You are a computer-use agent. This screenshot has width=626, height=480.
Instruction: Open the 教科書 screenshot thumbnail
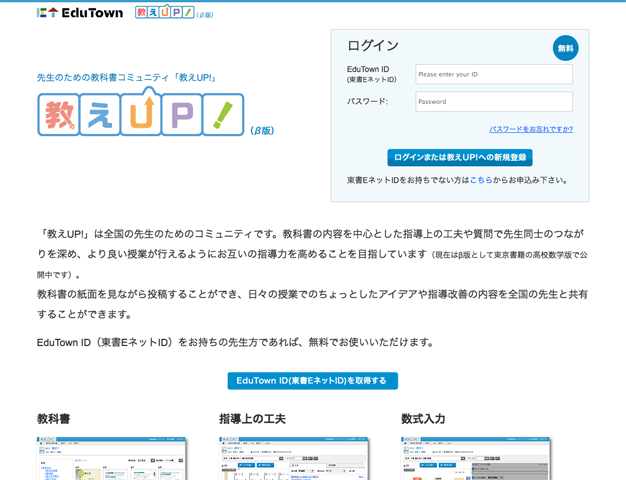(111, 458)
